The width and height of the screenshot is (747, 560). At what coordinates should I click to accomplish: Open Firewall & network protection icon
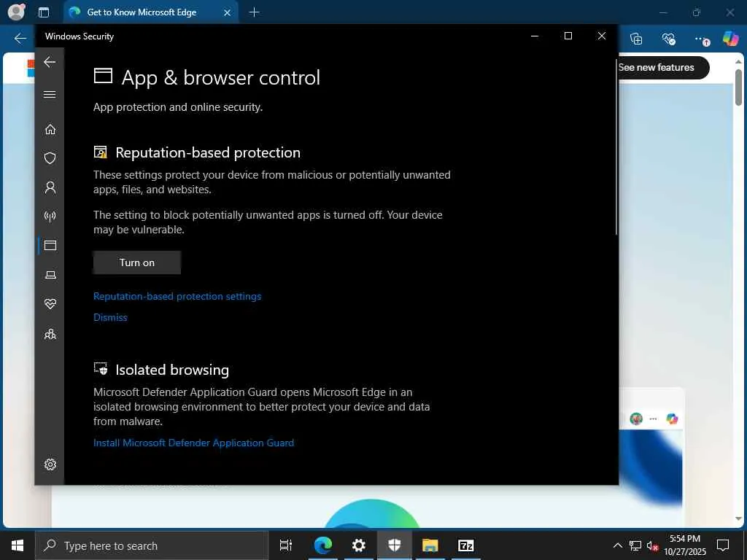pyautogui.click(x=50, y=217)
